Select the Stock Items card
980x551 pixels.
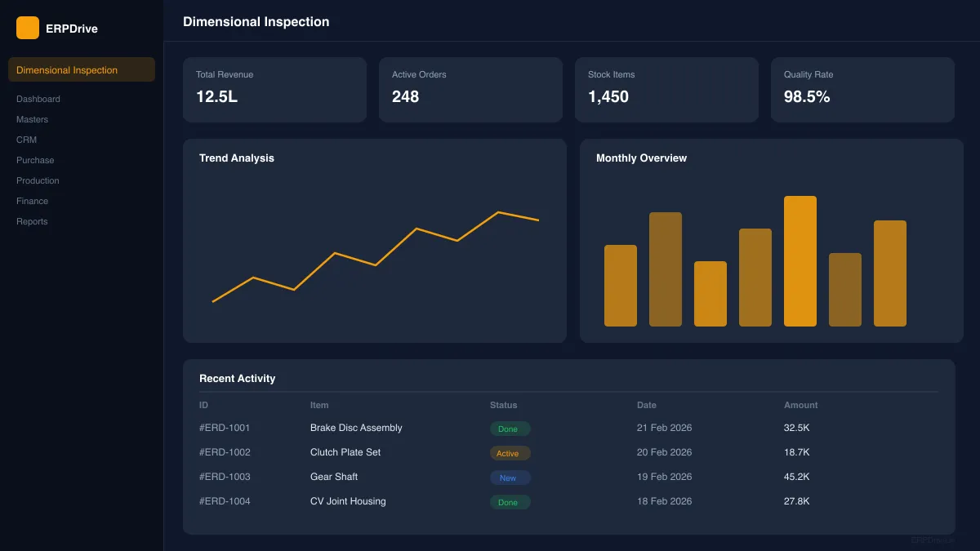(666, 90)
